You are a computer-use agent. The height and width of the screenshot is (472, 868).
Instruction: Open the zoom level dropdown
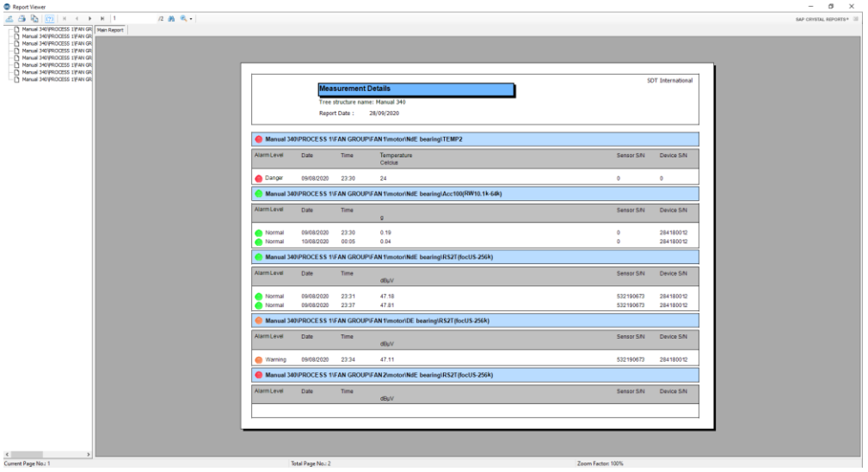[187, 18]
